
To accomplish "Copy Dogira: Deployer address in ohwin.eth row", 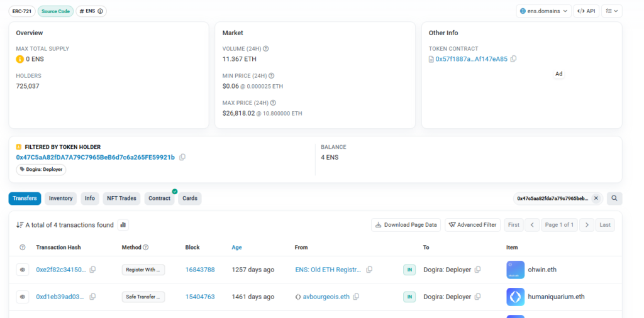I will tap(478, 270).
